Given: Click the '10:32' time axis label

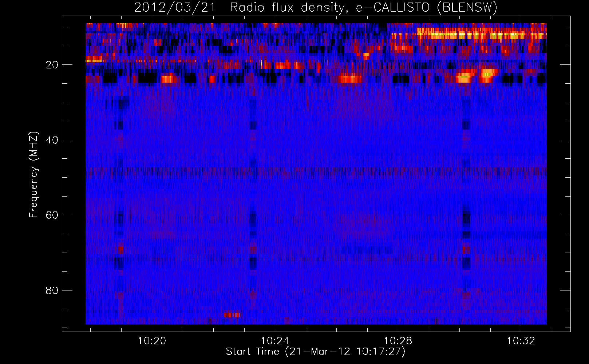Looking at the screenshot, I should click(x=521, y=341).
